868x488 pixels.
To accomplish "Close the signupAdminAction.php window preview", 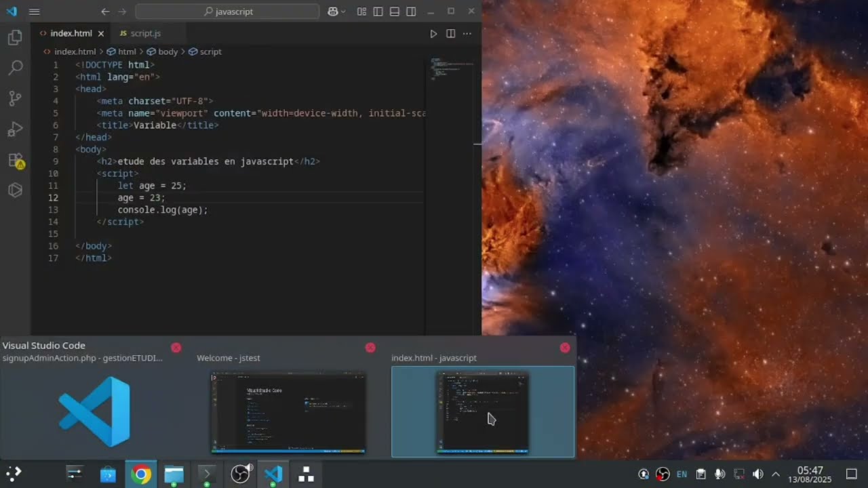I will (x=176, y=348).
